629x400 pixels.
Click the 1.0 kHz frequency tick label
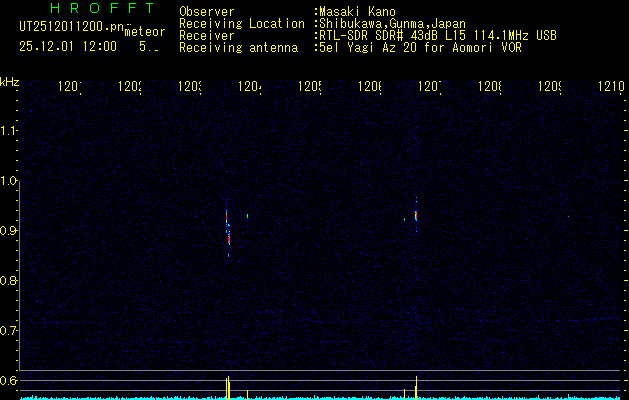[x=8, y=181]
